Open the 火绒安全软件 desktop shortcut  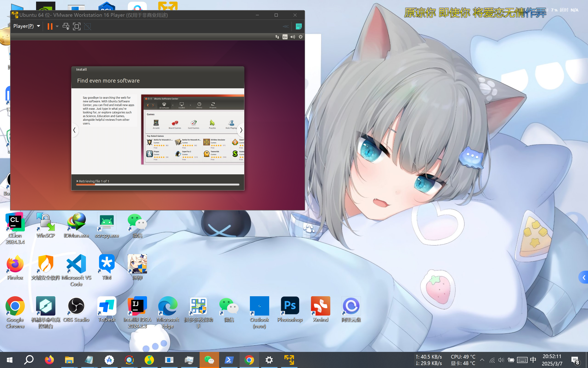[45, 267]
